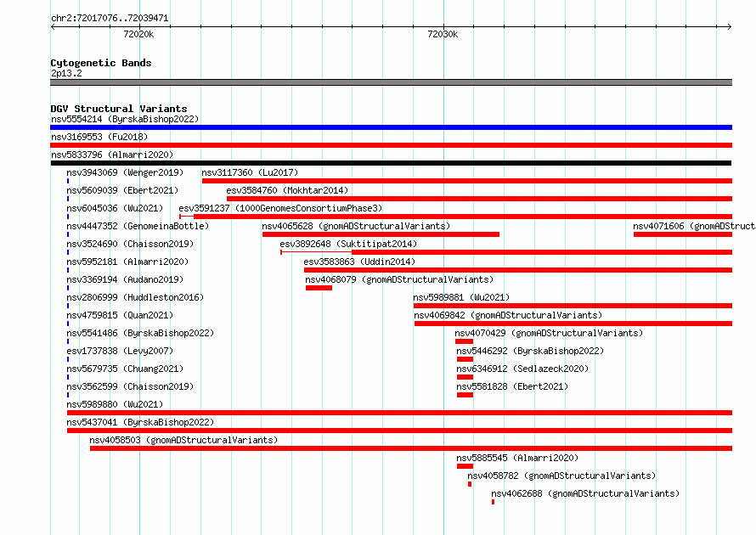Image resolution: width=756 pixels, height=535 pixels.
Task: Click nsv3562599 (Chaisson2019) entry
Action: coord(130,386)
